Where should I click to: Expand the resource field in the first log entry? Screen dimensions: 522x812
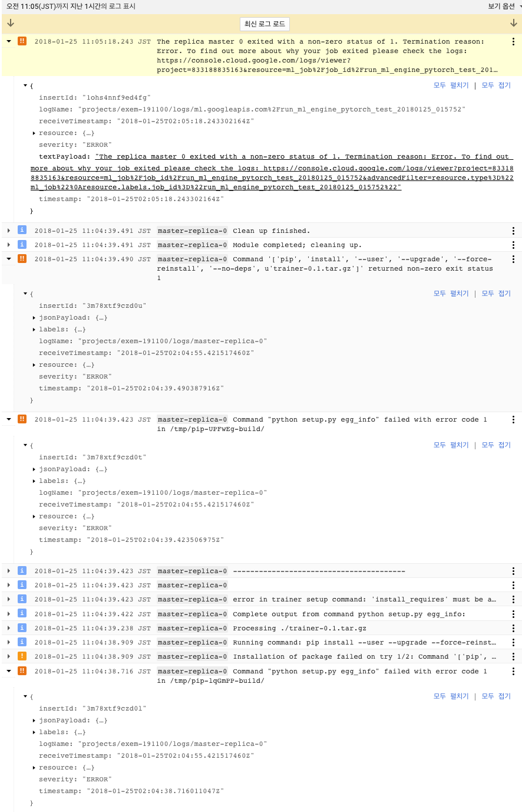coord(34,133)
